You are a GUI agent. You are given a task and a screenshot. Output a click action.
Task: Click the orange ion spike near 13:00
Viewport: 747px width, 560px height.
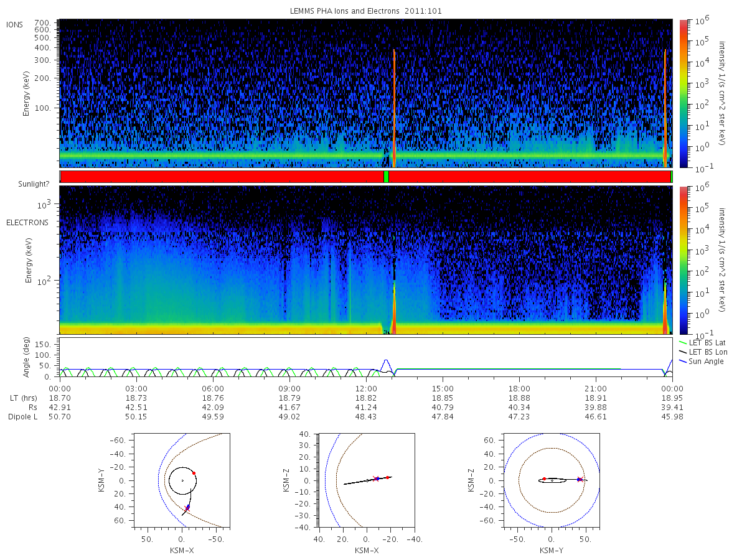click(394, 108)
